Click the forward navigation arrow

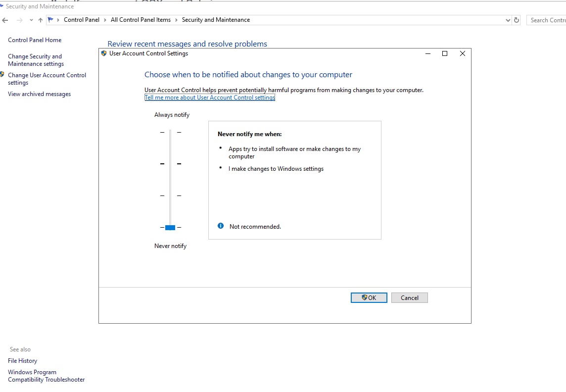(19, 20)
